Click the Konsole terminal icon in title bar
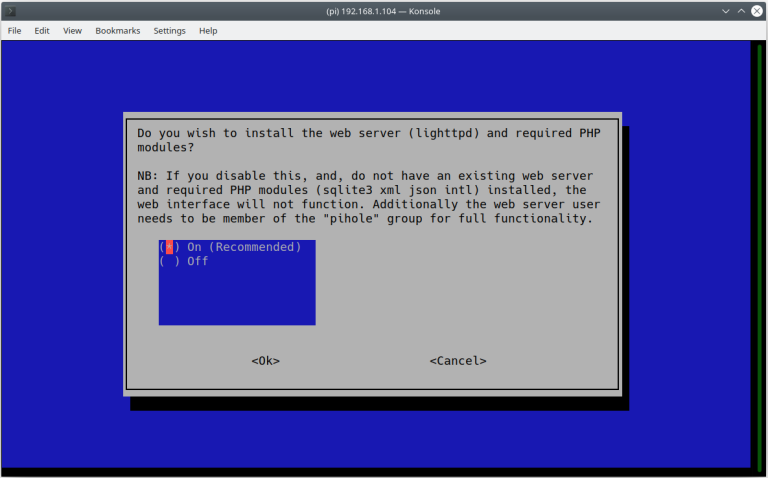768x478 pixels. tap(10, 11)
